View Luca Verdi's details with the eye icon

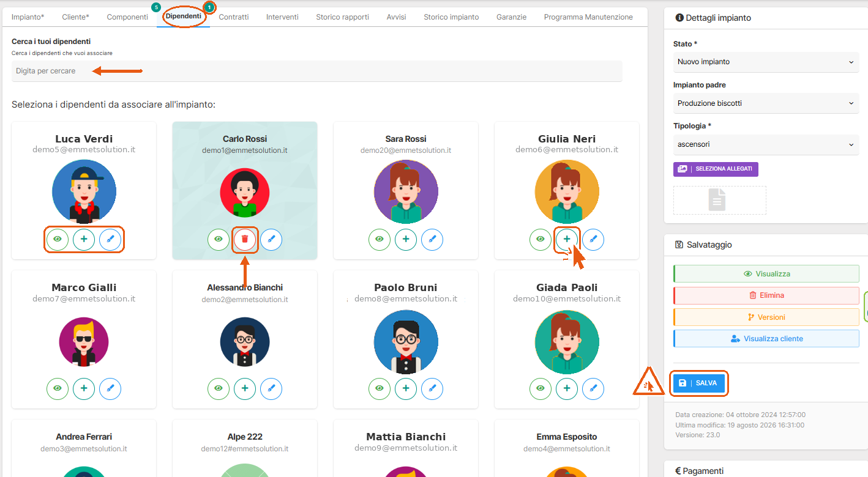click(x=58, y=239)
